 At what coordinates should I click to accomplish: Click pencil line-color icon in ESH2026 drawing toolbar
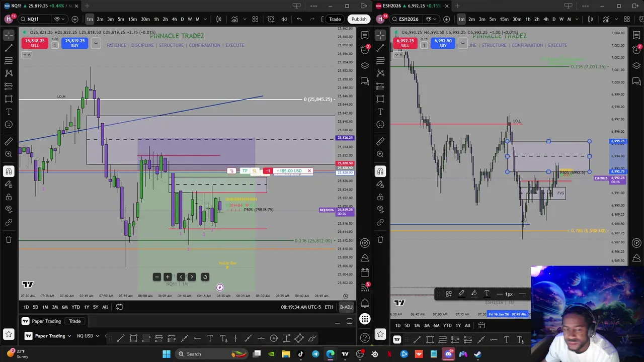click(461, 294)
